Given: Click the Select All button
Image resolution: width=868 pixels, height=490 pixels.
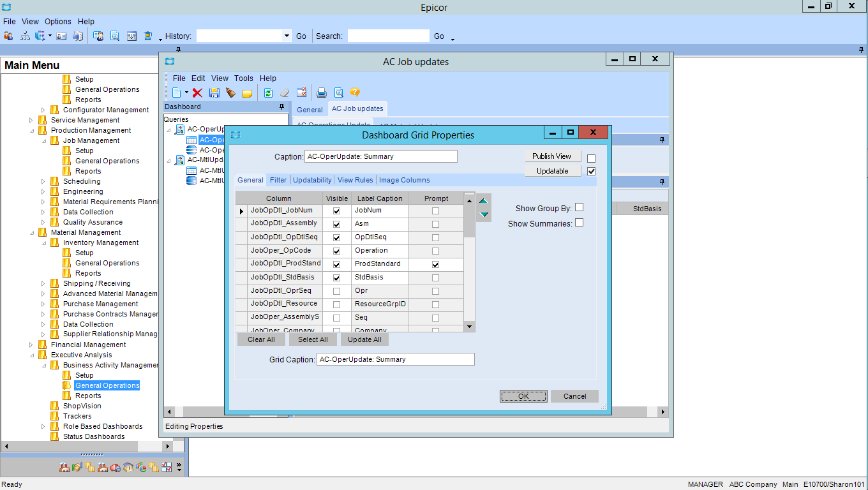Looking at the screenshot, I should tap(313, 339).
